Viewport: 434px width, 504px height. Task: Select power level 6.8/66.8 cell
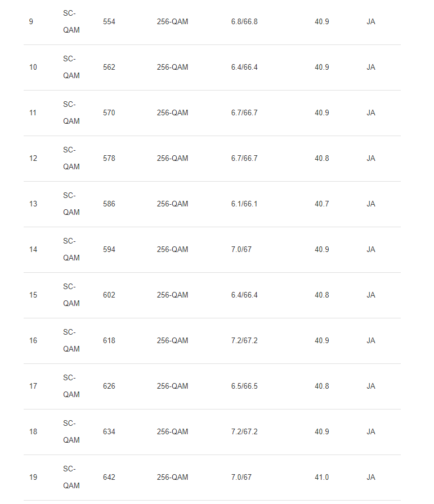point(244,21)
